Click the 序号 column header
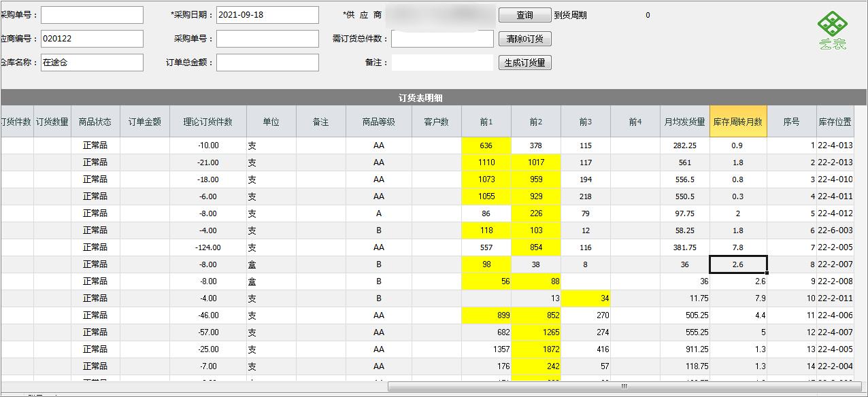This screenshot has height=397, width=868. click(792, 122)
